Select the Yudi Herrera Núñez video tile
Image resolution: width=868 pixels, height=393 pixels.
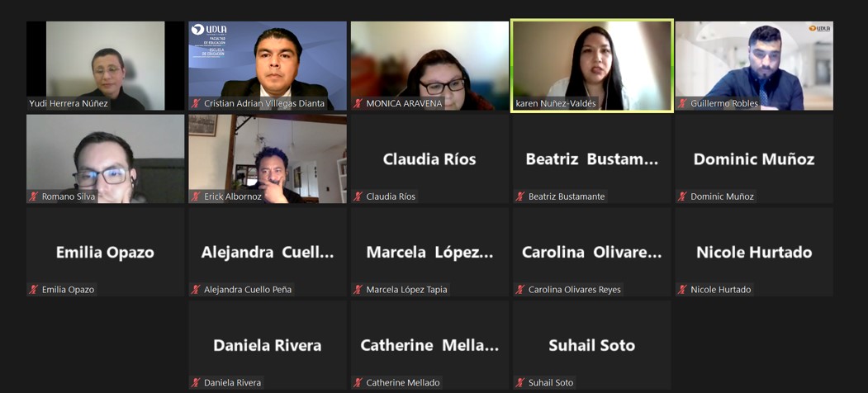[x=105, y=66]
